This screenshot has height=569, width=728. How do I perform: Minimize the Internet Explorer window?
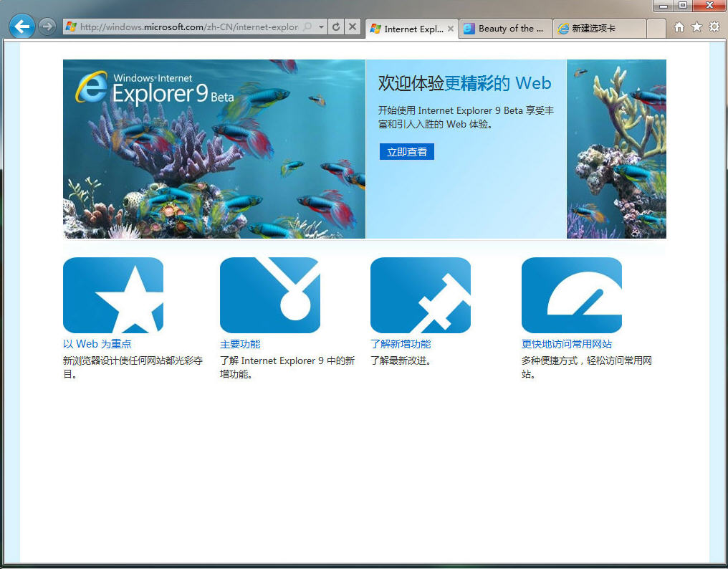pos(664,6)
